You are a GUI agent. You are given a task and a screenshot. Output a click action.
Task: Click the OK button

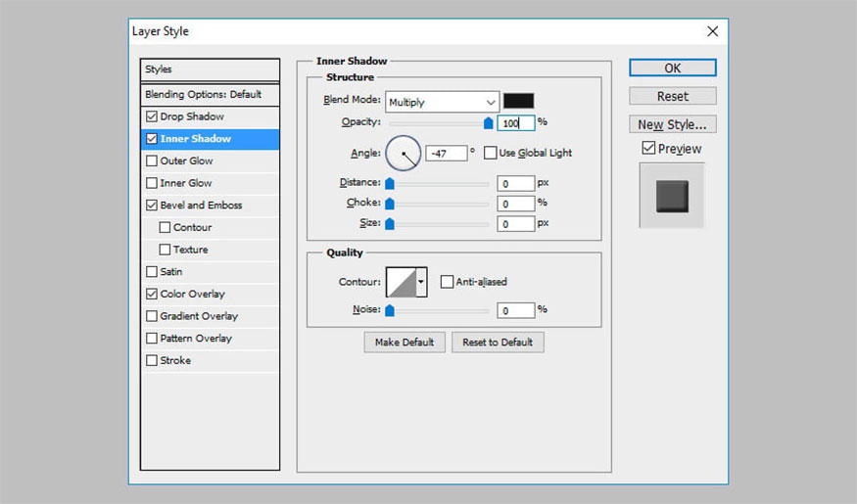[672, 69]
